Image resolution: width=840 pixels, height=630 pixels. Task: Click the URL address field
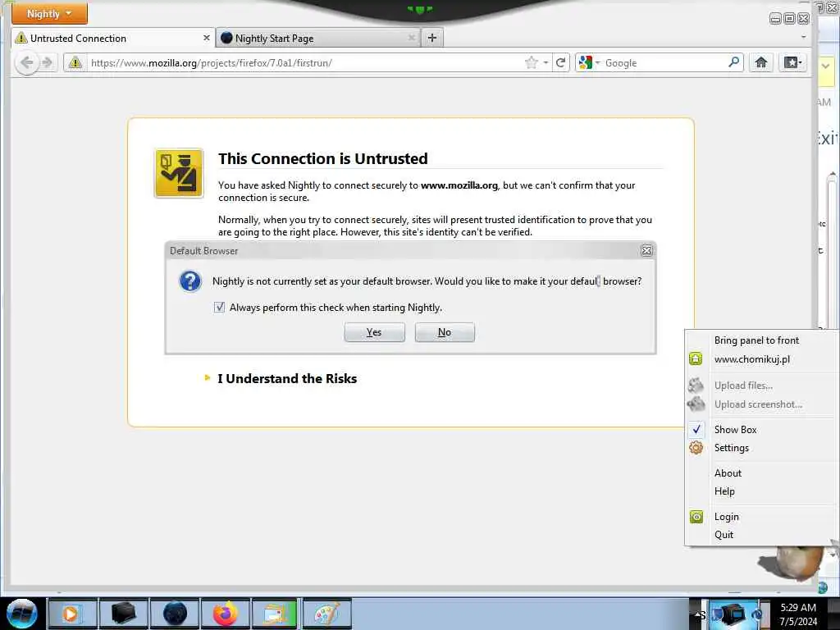[x=305, y=62]
